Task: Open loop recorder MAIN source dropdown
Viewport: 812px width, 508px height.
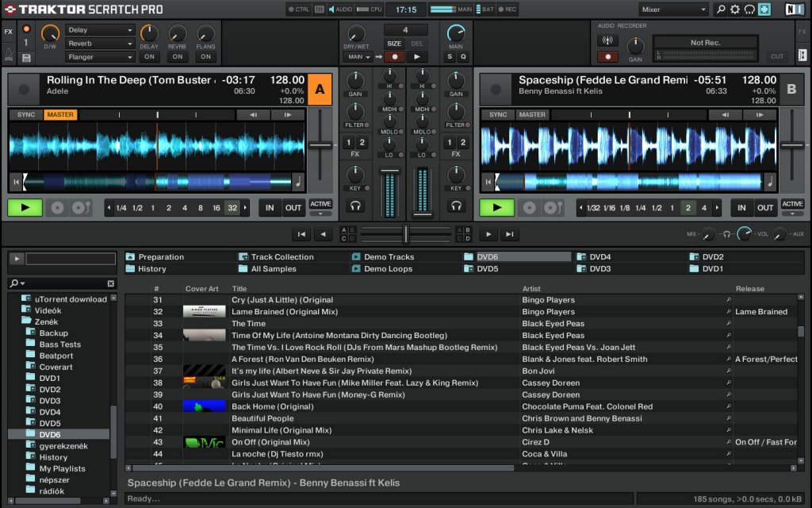Action: pyautogui.click(x=359, y=56)
